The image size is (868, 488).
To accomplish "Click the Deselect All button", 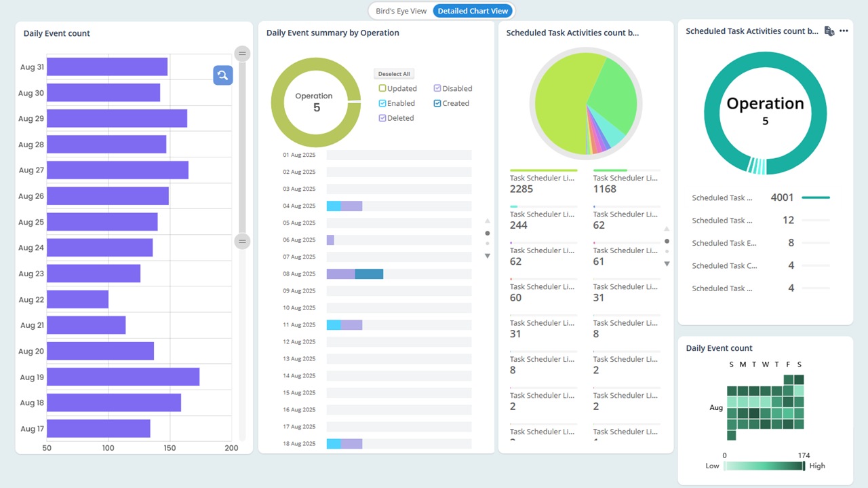I will (393, 74).
